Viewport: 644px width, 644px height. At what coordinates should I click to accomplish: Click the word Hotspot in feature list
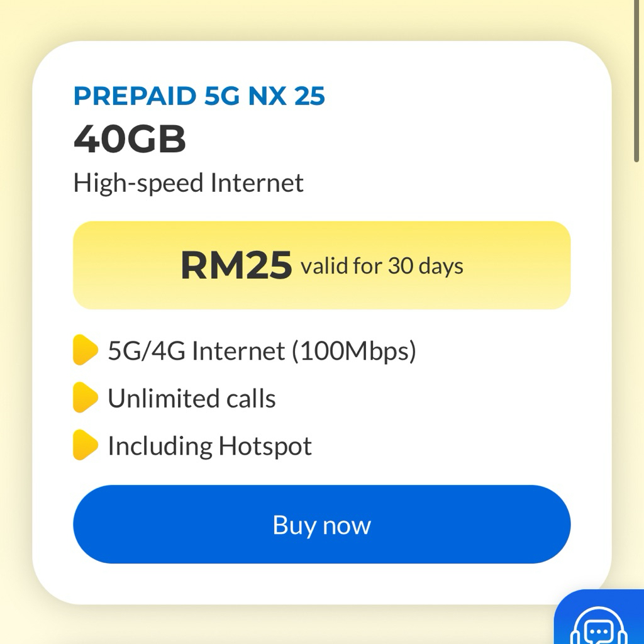(x=265, y=446)
